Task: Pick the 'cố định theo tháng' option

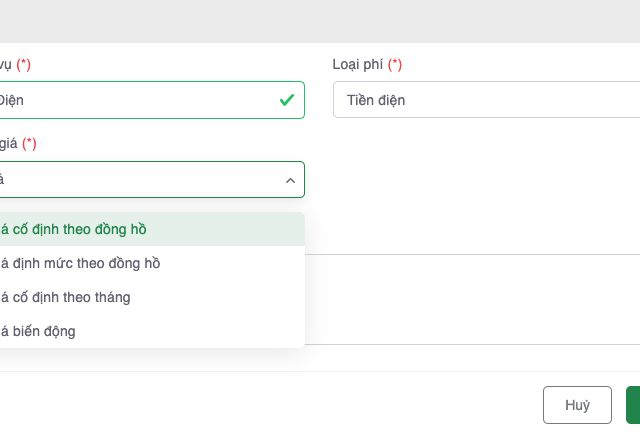Action: (x=66, y=297)
